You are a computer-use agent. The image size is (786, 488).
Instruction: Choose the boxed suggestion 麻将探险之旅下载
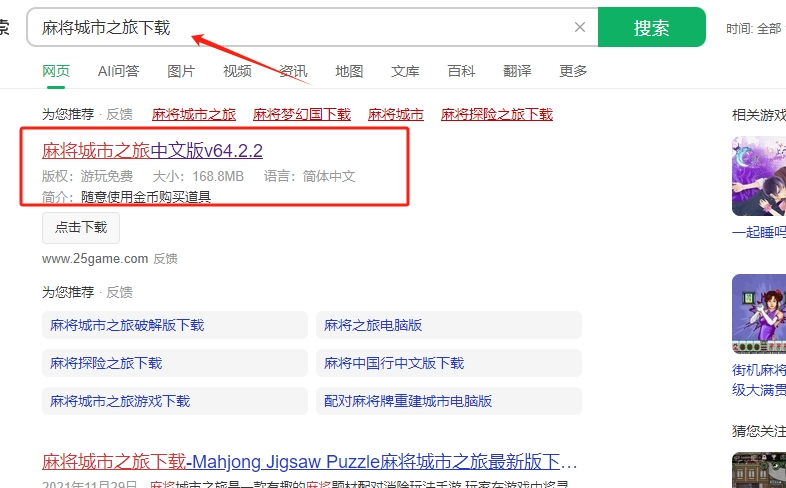(x=174, y=363)
